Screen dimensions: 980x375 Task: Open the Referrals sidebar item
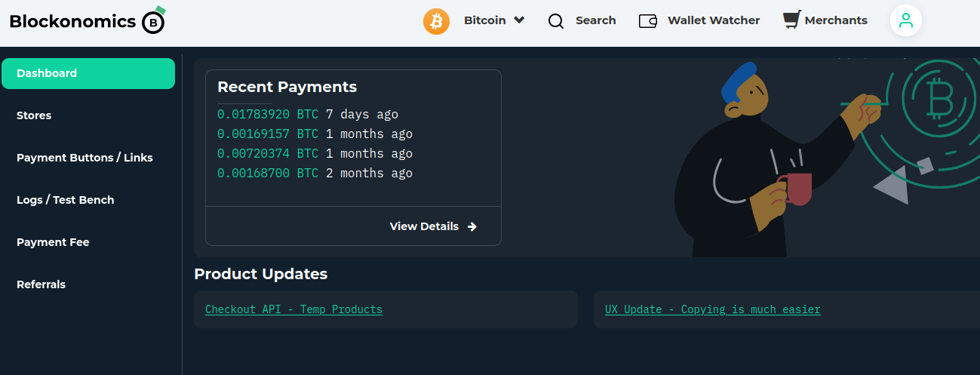click(41, 284)
